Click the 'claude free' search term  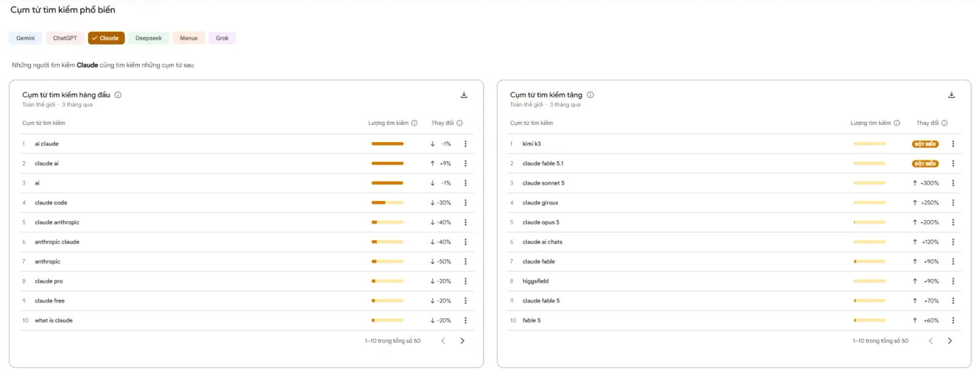(x=50, y=301)
